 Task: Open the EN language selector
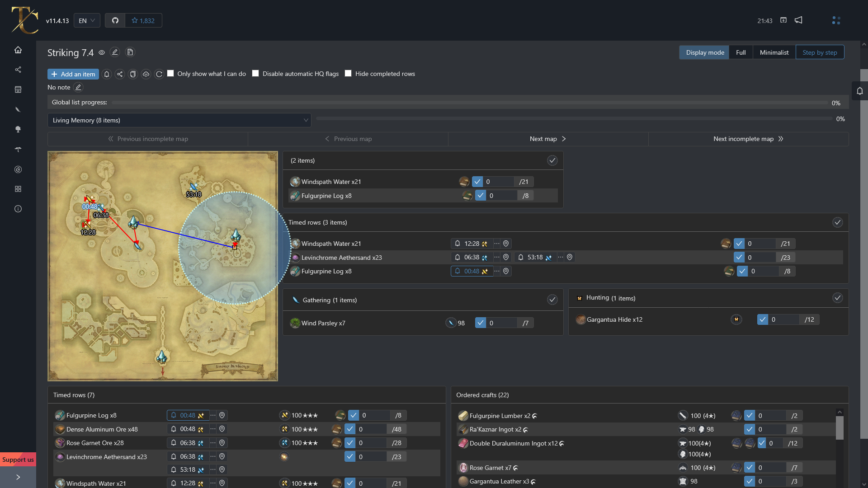(86, 20)
